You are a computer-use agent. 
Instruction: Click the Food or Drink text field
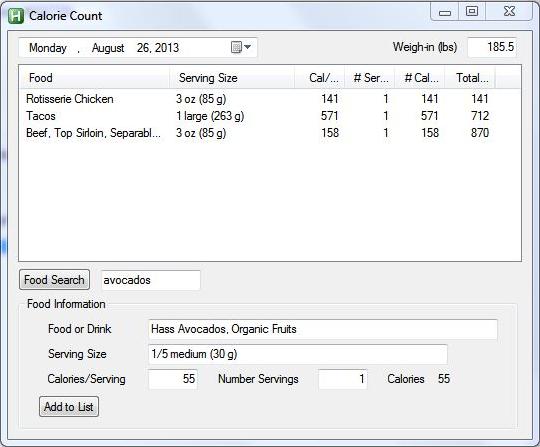click(x=323, y=329)
